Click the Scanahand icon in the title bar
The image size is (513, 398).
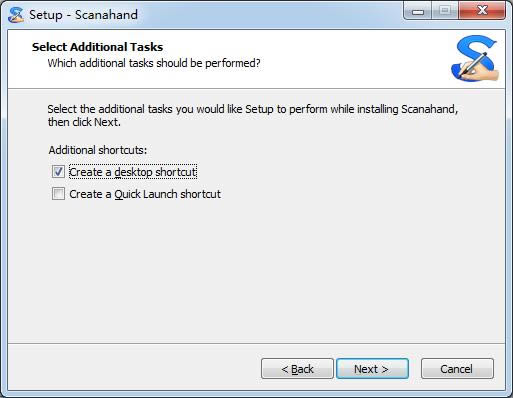point(16,15)
